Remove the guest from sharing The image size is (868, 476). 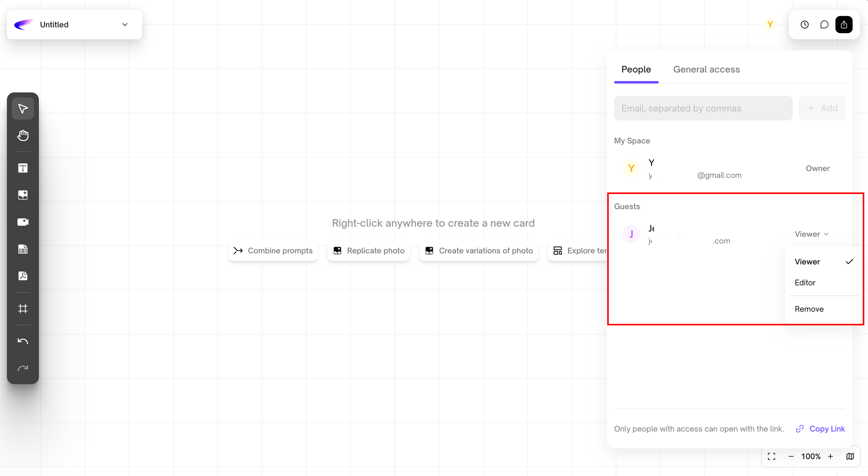tap(809, 309)
